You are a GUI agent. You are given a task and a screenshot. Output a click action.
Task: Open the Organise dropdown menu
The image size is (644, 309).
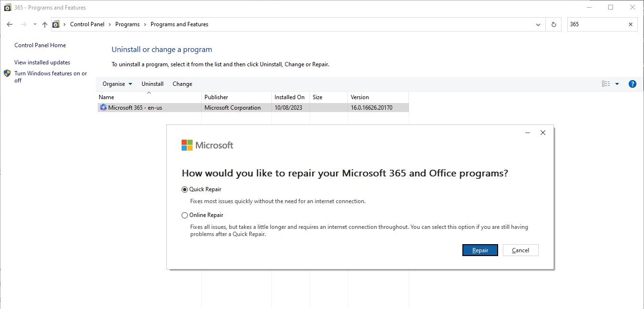click(116, 83)
